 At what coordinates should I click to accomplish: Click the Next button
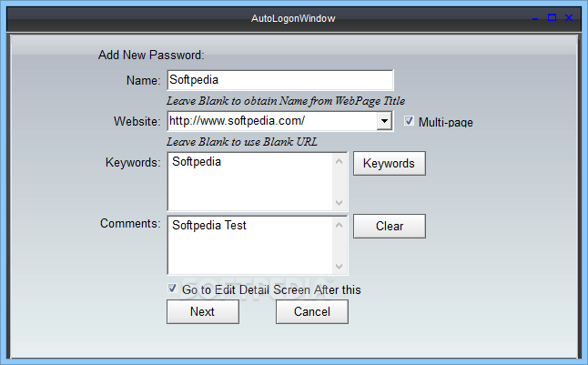pos(203,311)
